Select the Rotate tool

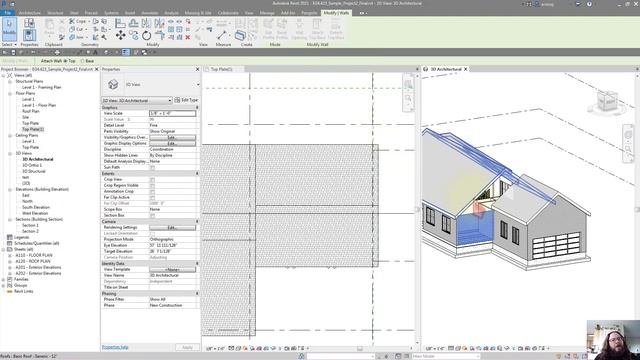(x=147, y=36)
